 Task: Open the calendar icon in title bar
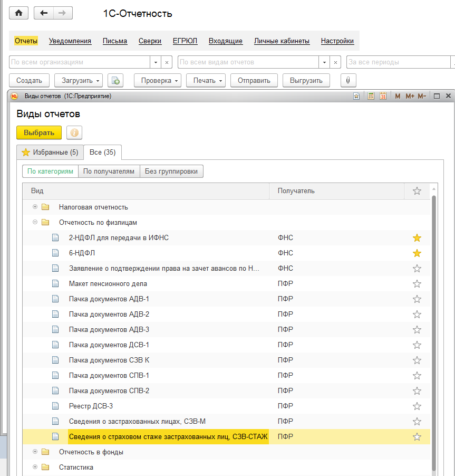click(x=383, y=96)
